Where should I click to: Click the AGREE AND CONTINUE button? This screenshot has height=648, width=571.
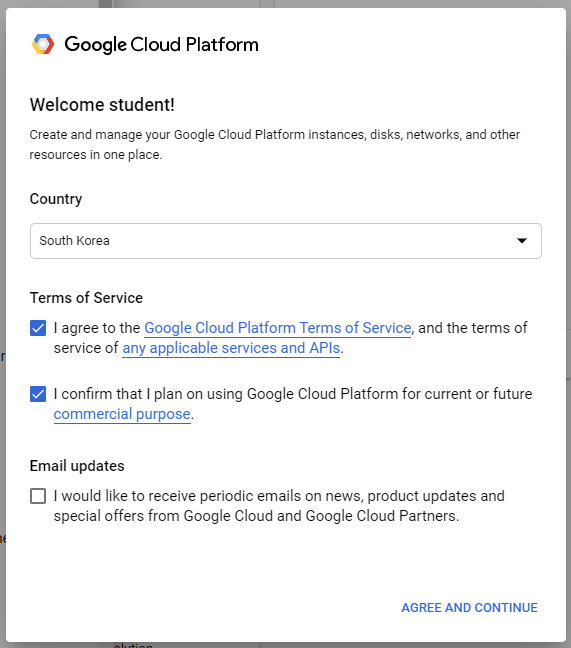click(469, 608)
